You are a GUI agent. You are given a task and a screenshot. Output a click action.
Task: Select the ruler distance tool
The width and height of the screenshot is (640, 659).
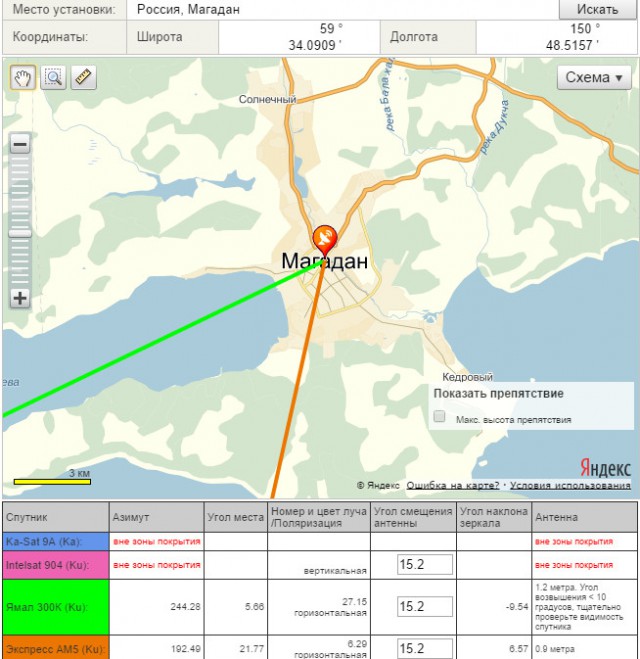(x=83, y=77)
